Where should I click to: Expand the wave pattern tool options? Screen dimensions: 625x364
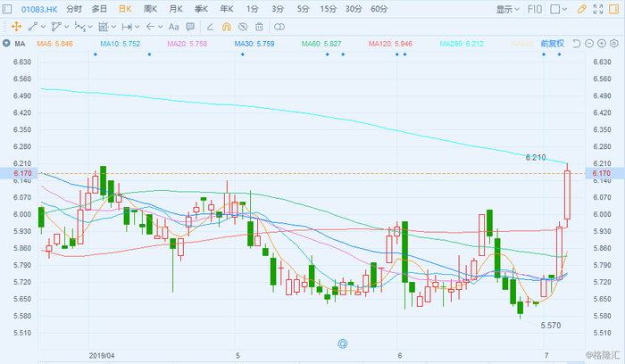[x=90, y=27]
